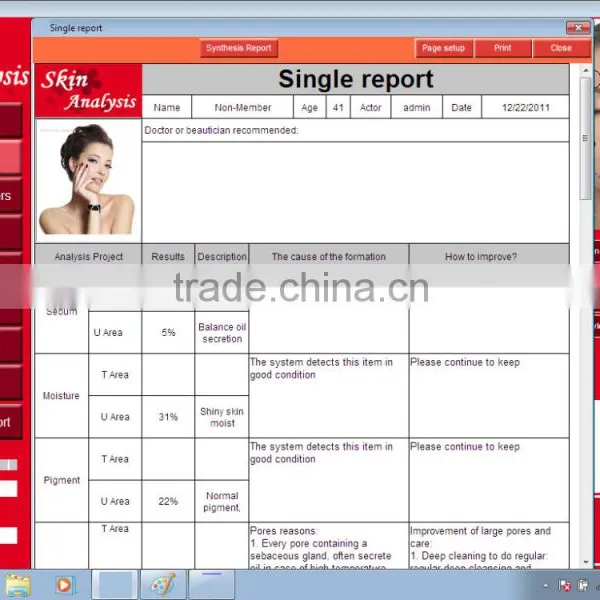Select the 31% moisture result
Screen dimensions: 600x600
tap(168, 417)
